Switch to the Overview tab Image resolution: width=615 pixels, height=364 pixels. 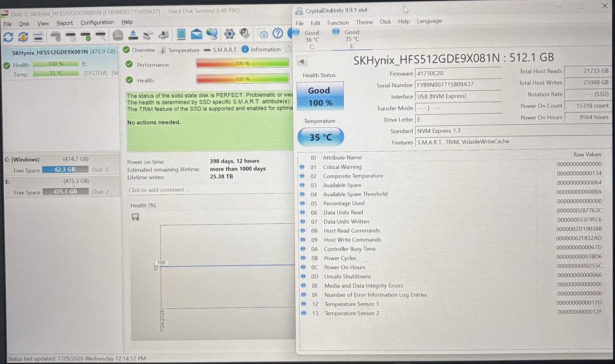(139, 50)
